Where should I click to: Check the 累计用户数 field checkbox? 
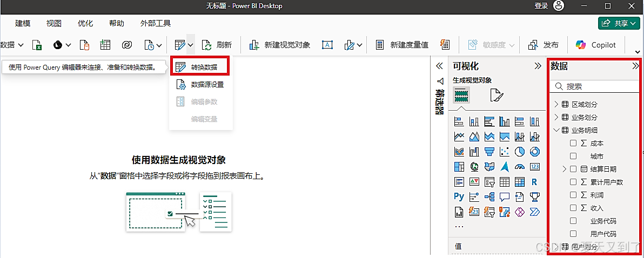click(x=573, y=182)
